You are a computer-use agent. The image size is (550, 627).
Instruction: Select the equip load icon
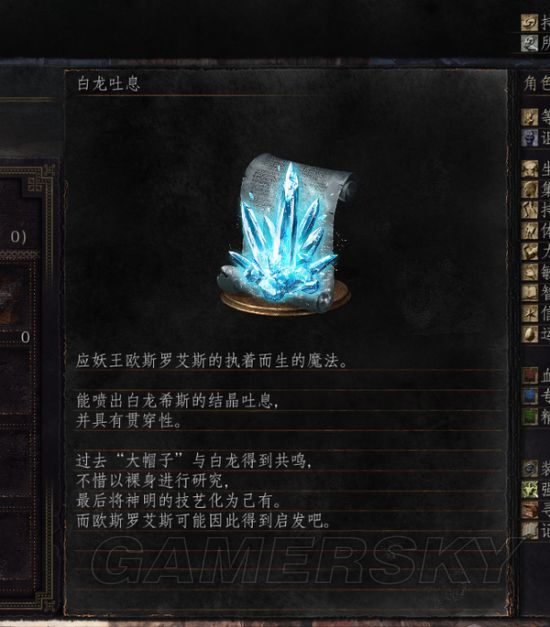point(530,468)
